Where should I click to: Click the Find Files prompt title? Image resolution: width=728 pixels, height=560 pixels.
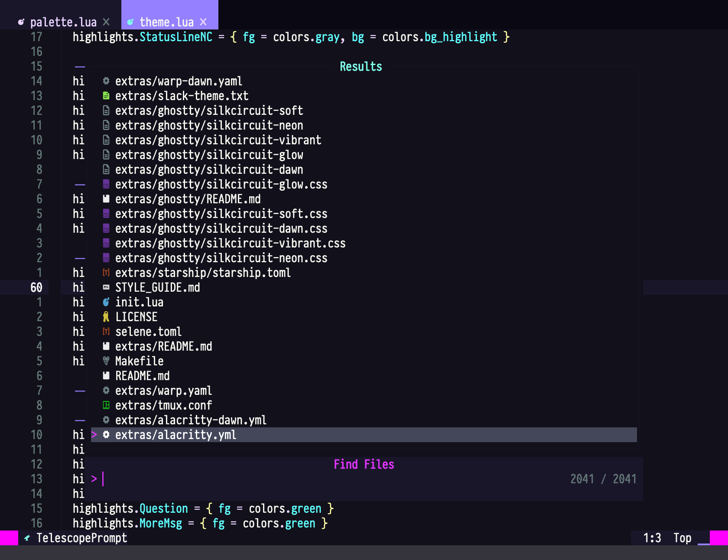tap(364, 464)
